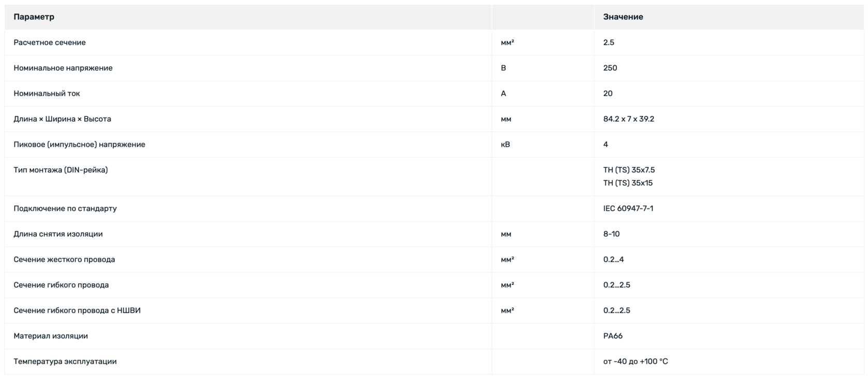Click the "Длина снятия изоляции" label
868x380 pixels.
58,234
